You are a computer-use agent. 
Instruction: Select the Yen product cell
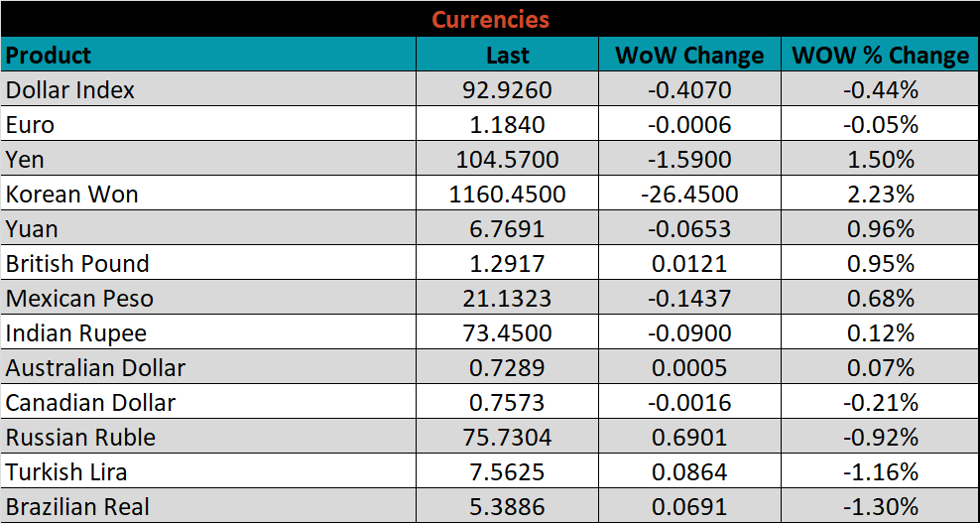(26, 160)
